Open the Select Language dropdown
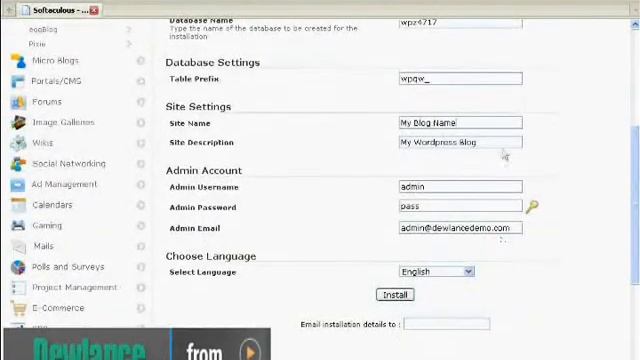 pyautogui.click(x=436, y=271)
